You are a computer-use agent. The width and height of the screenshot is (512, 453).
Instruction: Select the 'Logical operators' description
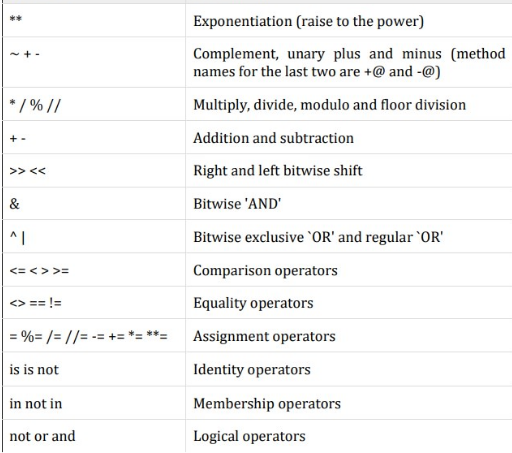(x=249, y=436)
